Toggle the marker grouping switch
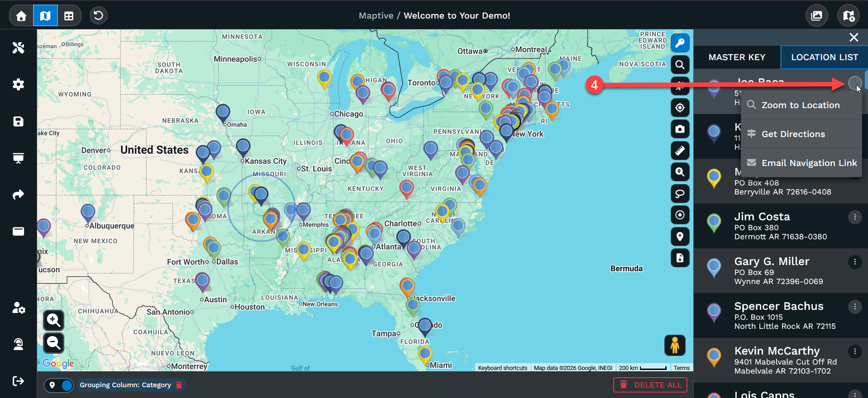The height and width of the screenshot is (398, 868). 59,385
